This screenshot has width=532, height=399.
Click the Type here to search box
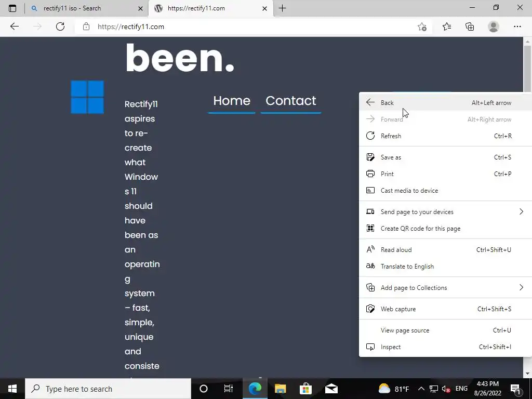coord(108,389)
